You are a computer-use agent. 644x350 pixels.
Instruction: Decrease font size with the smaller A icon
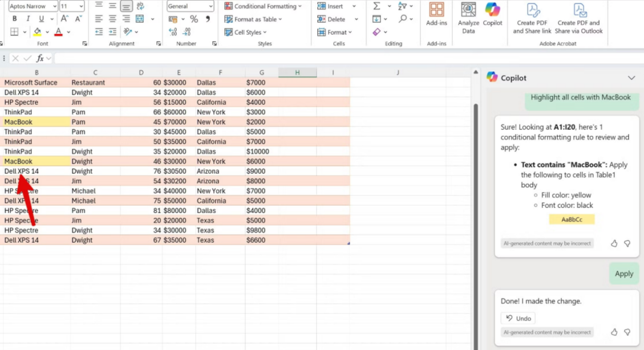pos(78,19)
